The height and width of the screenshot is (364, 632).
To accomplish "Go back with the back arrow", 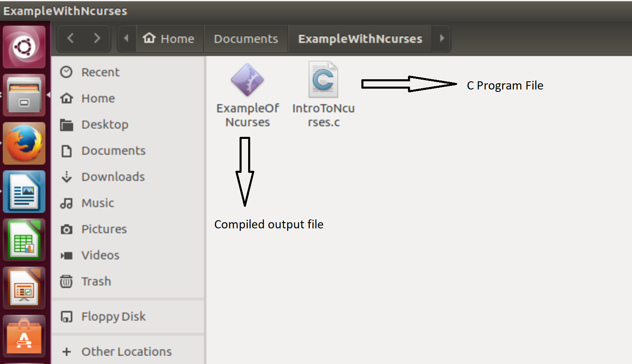I will [x=70, y=38].
